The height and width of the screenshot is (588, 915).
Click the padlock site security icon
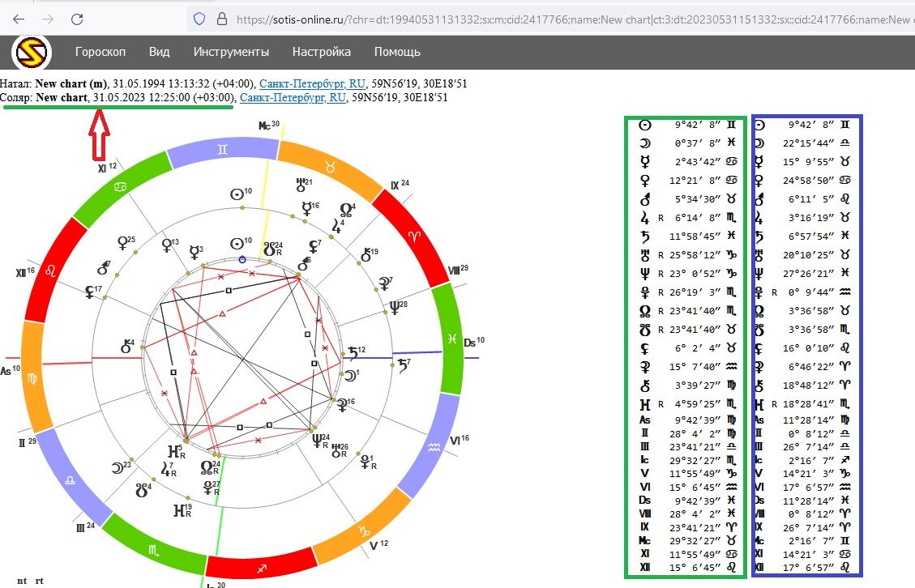[221, 18]
